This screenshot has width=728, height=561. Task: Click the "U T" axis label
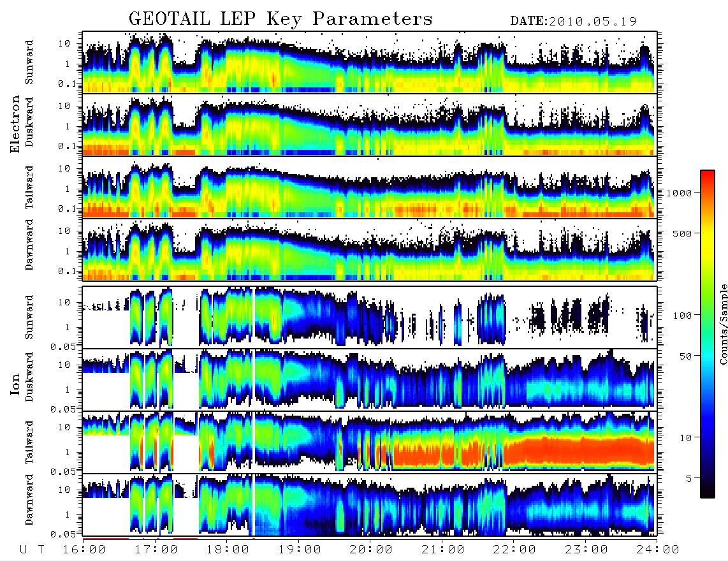(32, 550)
